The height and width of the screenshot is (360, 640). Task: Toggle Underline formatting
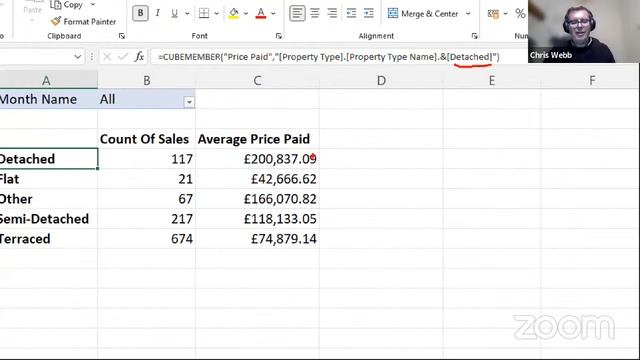pyautogui.click(x=174, y=13)
